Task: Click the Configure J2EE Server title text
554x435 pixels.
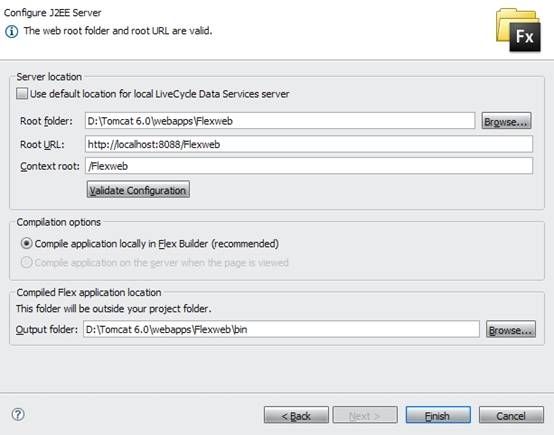Action: click(52, 13)
